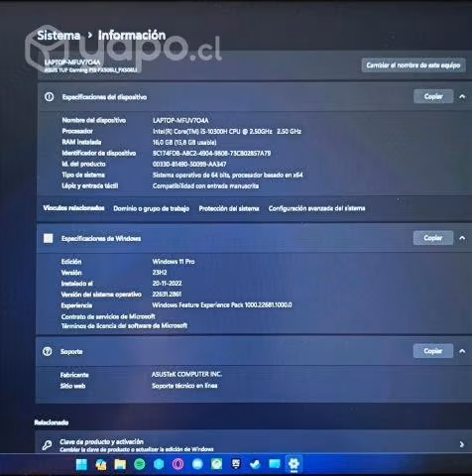472x476 pixels.
Task: Click the Información breadcrumb title
Action: pyautogui.click(x=132, y=35)
